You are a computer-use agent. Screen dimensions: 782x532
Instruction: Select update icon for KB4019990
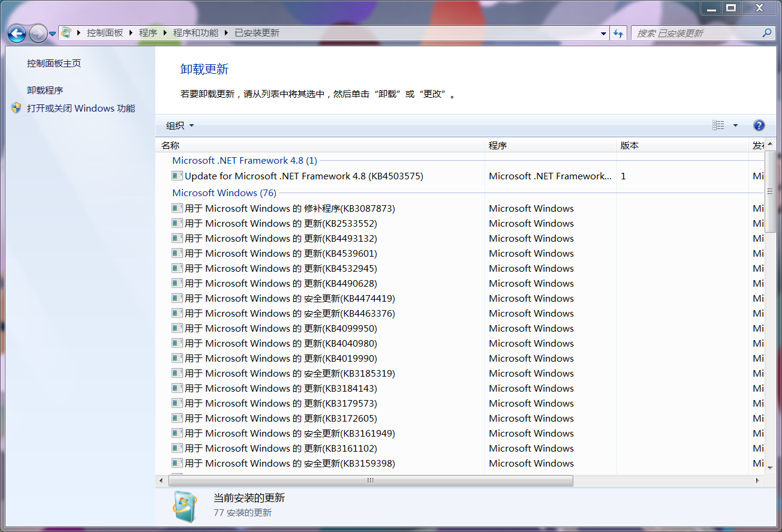click(177, 358)
